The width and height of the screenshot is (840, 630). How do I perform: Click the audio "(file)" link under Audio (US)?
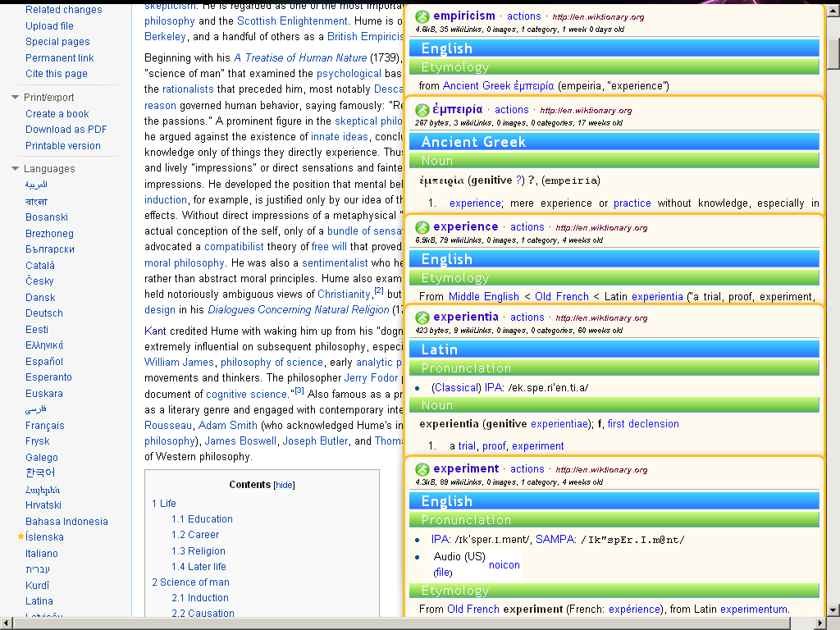point(443,572)
